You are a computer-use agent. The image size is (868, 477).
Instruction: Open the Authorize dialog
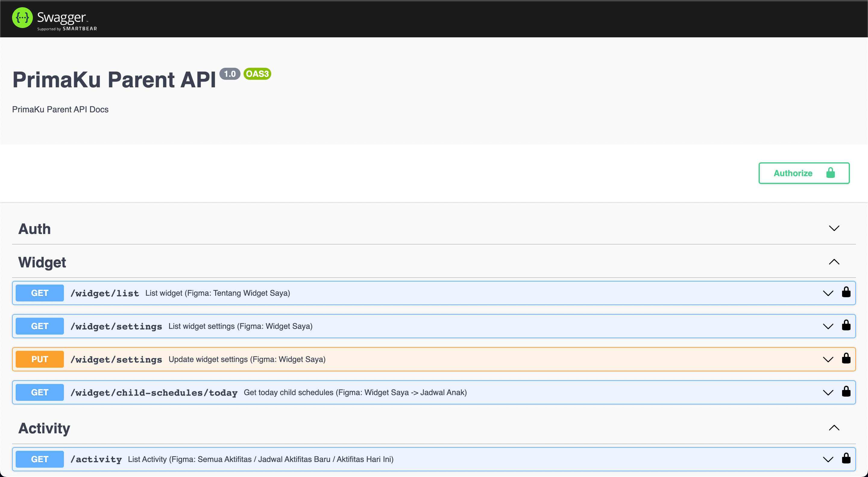[x=804, y=173]
